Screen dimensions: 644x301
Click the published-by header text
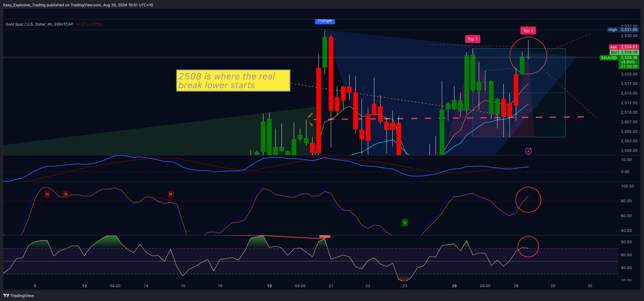tap(78, 5)
